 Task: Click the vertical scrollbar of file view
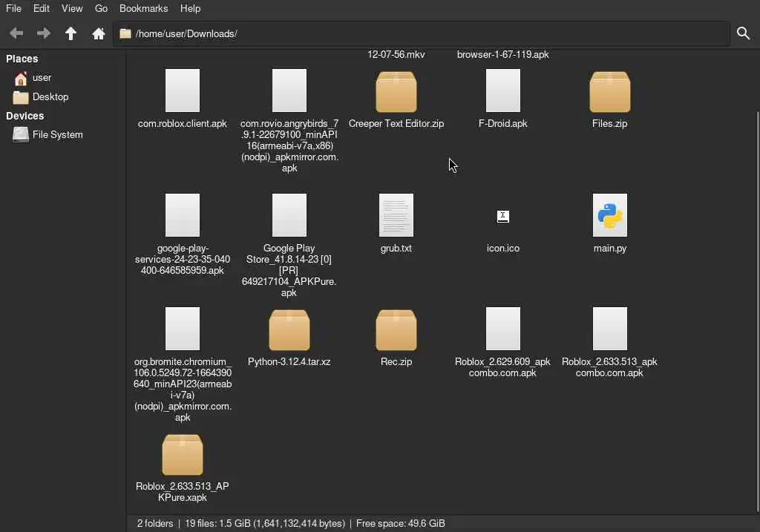(757, 310)
